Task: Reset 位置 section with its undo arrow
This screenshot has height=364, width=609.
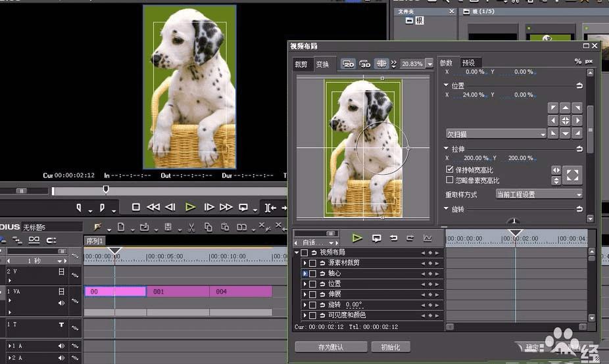Action: coord(579,85)
